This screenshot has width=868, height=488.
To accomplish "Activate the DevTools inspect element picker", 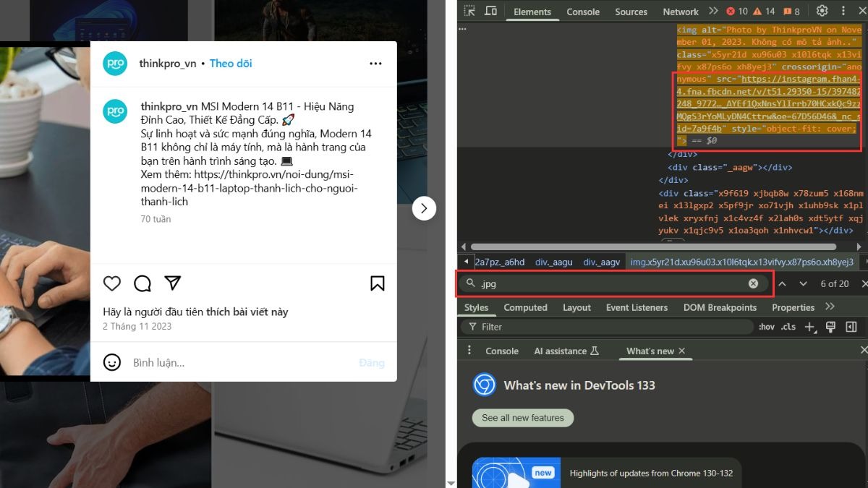I will click(x=469, y=11).
